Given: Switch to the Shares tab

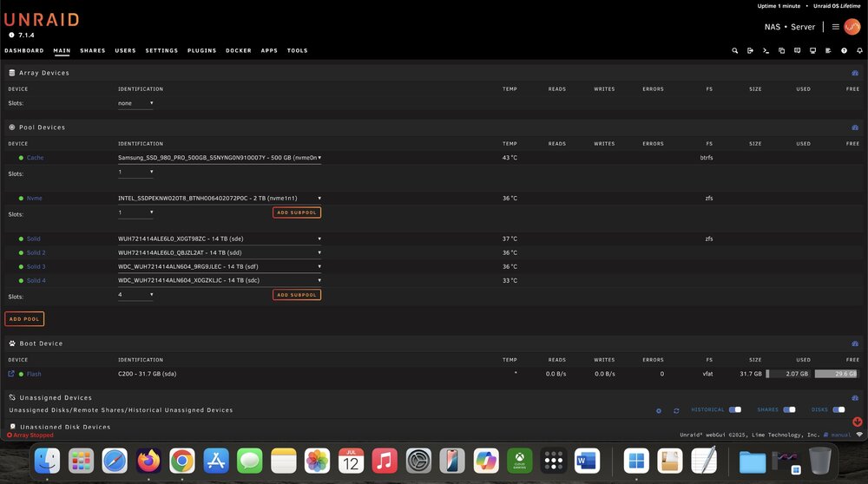Looking at the screenshot, I should (x=93, y=50).
